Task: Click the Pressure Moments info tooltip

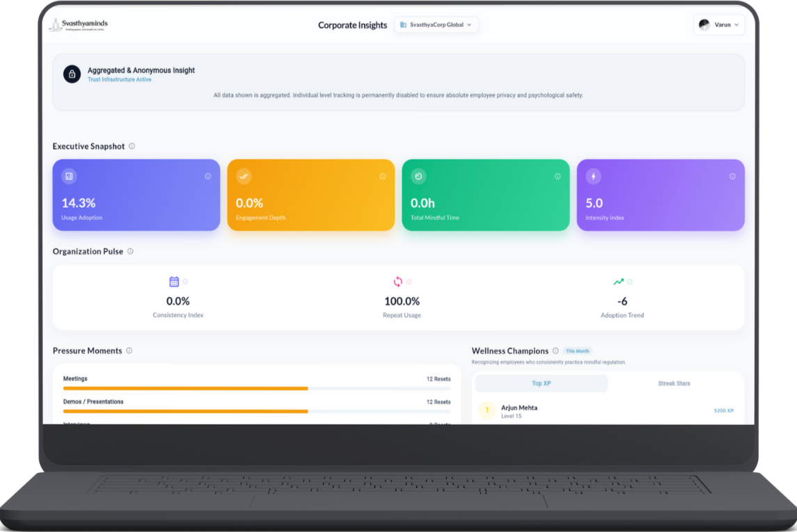Action: click(x=129, y=350)
